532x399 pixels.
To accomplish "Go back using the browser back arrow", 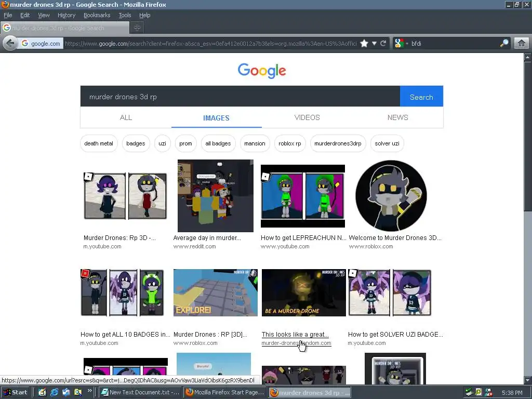I will [10, 44].
